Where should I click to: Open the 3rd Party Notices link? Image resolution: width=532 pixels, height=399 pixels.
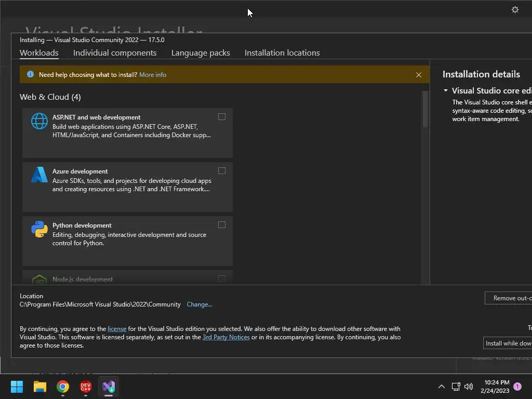[226, 337]
